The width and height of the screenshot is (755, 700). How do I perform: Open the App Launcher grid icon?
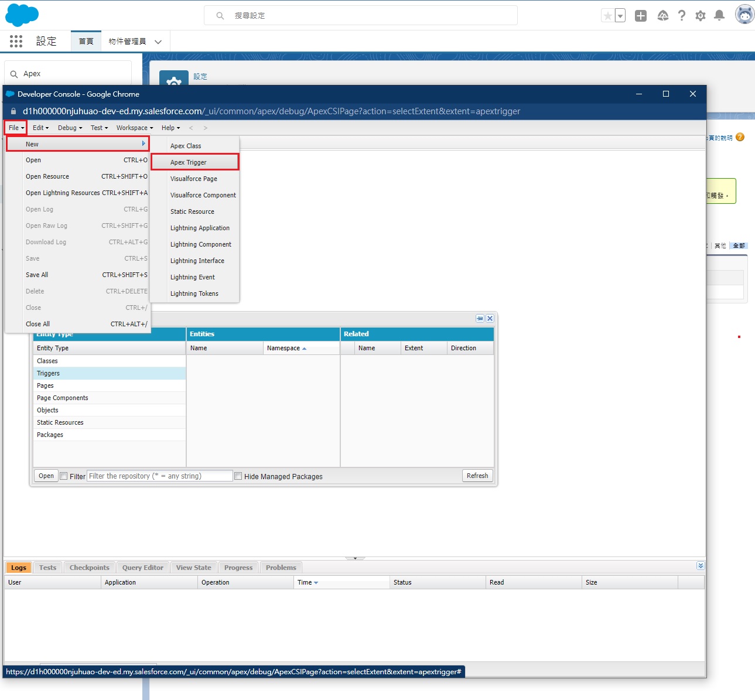16,41
